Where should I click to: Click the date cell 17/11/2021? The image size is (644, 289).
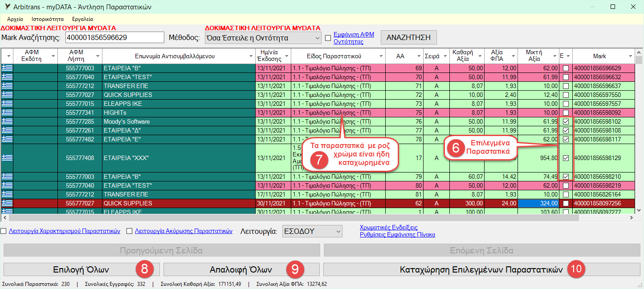pos(273,194)
